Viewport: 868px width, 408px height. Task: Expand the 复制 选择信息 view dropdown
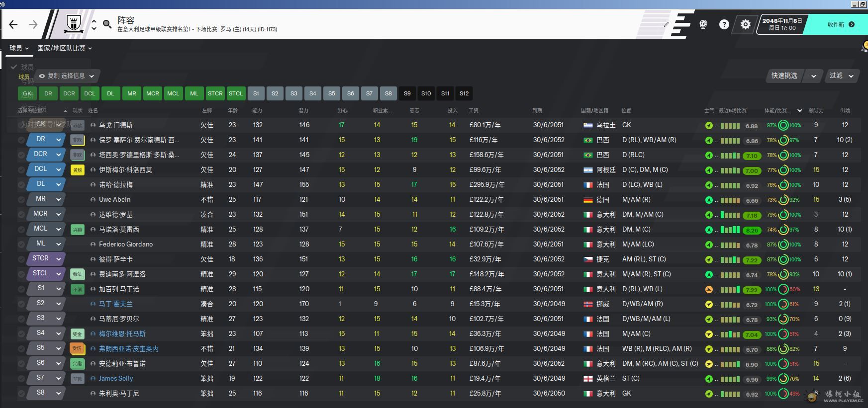67,76
